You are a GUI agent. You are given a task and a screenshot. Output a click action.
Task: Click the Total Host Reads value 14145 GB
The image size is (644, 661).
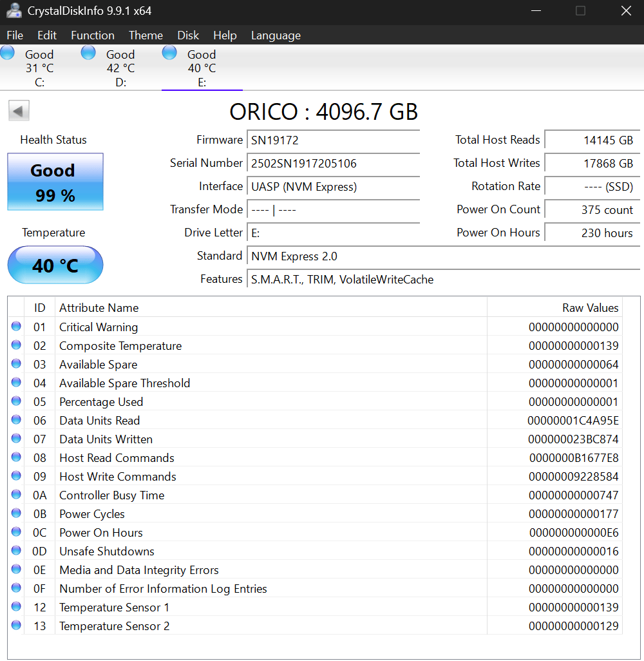tap(592, 140)
